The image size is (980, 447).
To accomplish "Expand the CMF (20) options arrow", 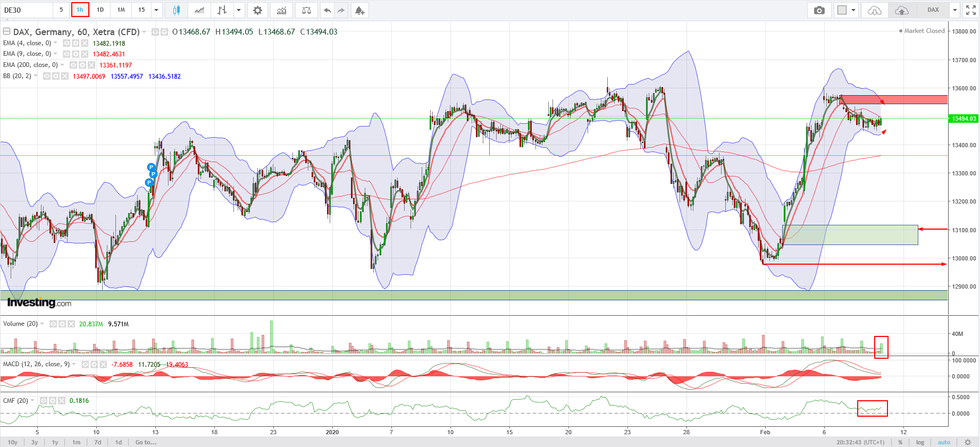I will click(32, 401).
